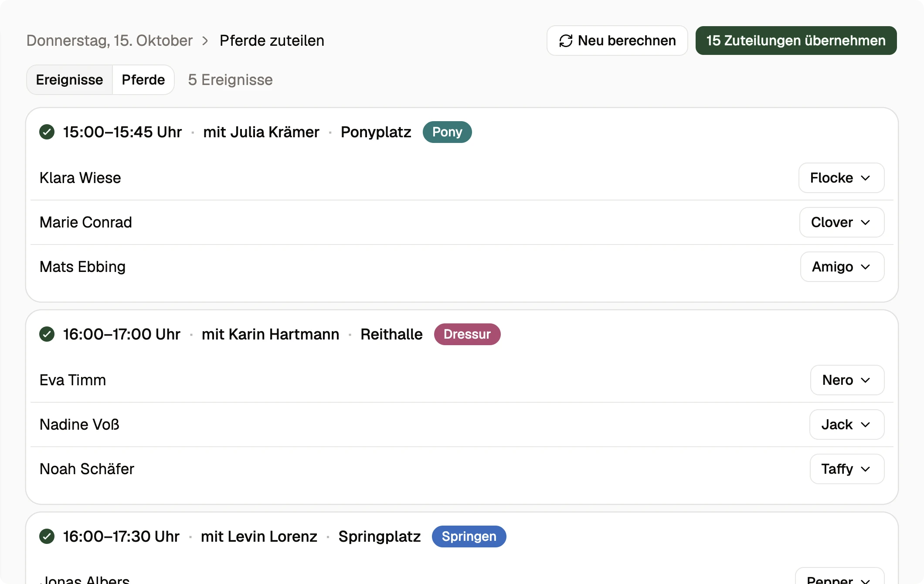Select rider name Marie Conrad

click(x=86, y=222)
